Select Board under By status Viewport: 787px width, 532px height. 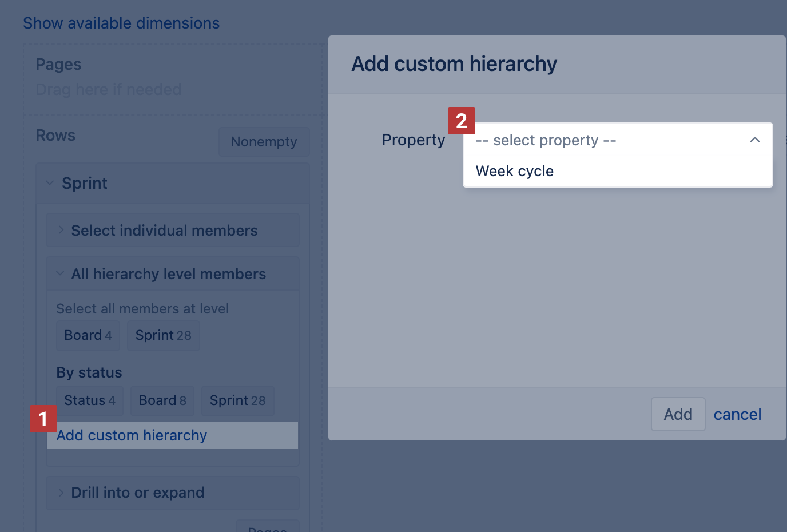(162, 400)
